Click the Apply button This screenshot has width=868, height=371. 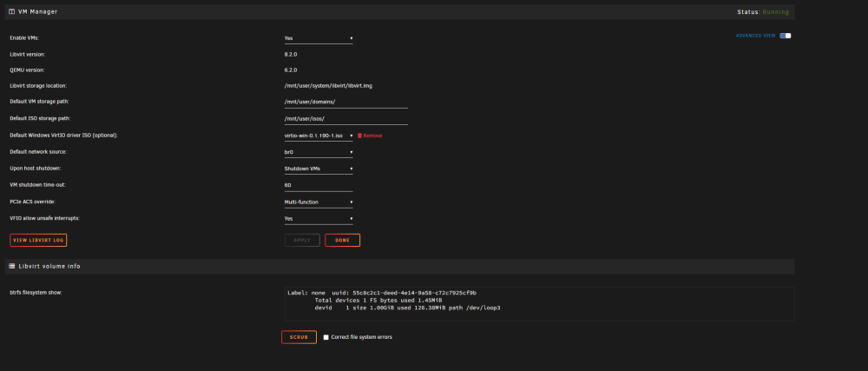[x=302, y=241]
